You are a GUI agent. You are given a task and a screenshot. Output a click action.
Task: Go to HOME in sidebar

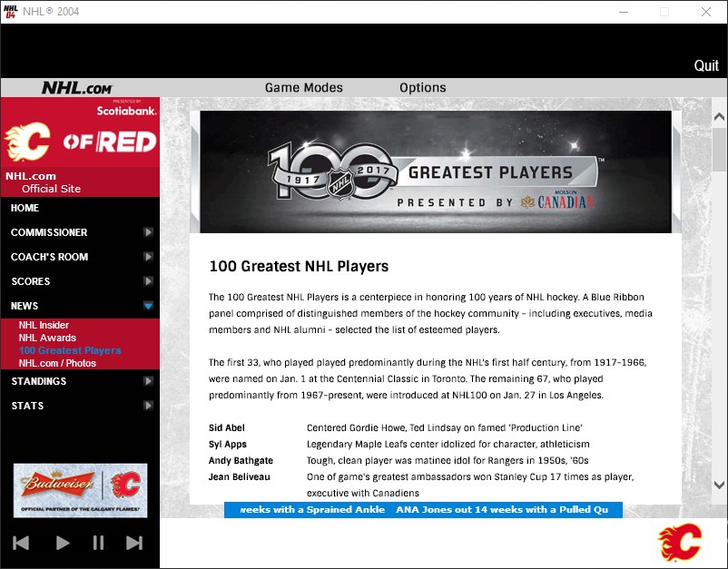pos(25,208)
